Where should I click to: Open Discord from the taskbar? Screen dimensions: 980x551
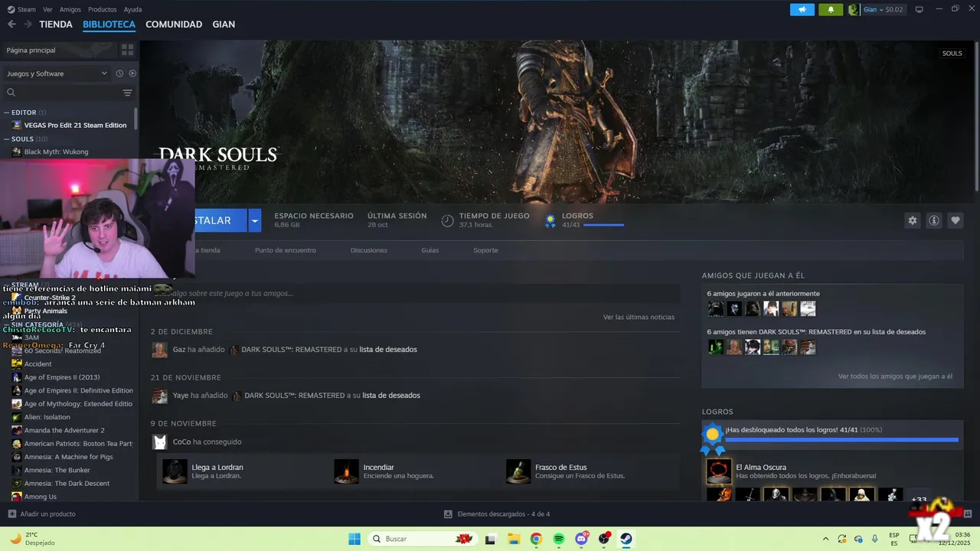click(581, 539)
